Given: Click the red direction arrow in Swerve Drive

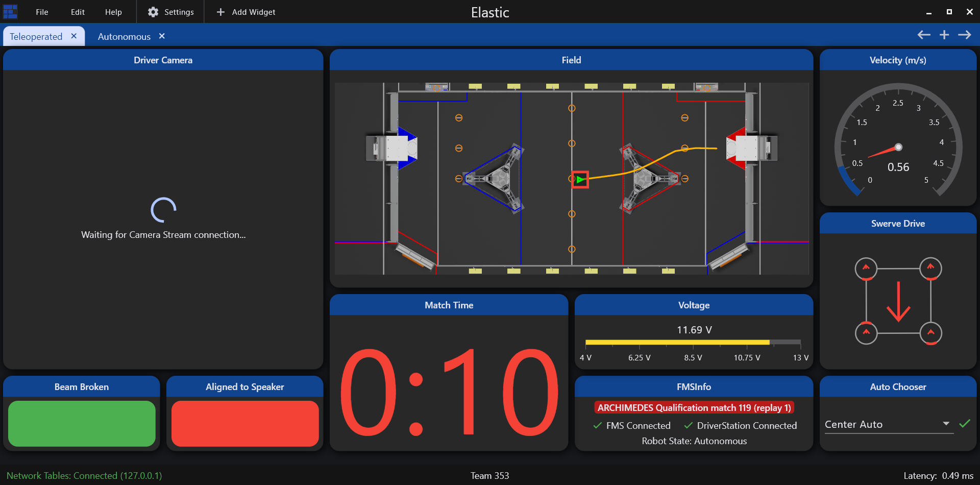Looking at the screenshot, I should point(898,301).
